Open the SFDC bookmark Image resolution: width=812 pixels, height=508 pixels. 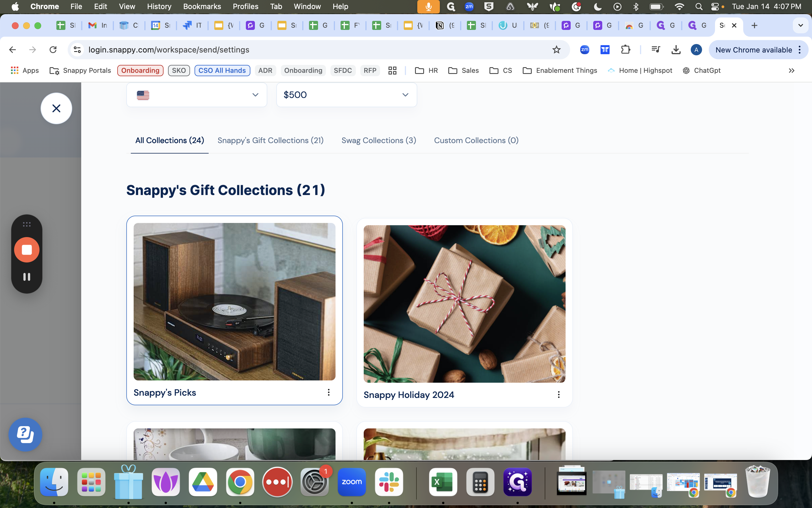(343, 70)
